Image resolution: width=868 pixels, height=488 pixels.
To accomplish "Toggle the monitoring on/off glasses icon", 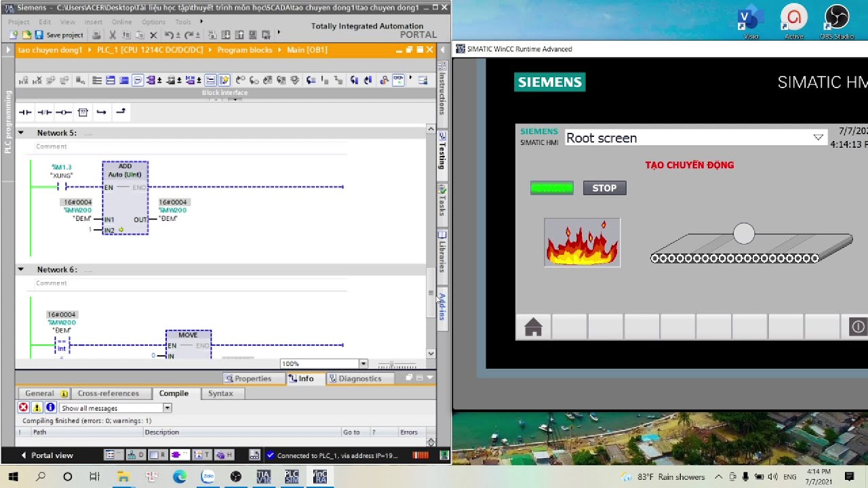I will click(398, 80).
